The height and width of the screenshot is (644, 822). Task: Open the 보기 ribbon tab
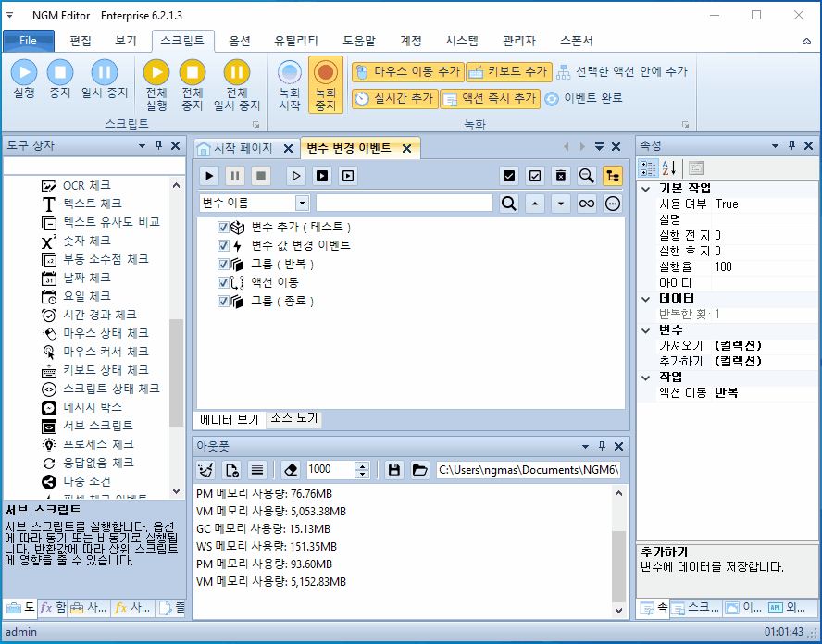click(126, 41)
